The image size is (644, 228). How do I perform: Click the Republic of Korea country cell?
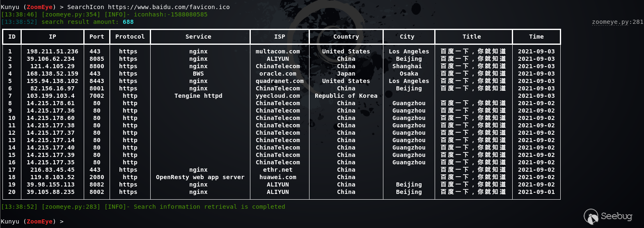coord(346,96)
